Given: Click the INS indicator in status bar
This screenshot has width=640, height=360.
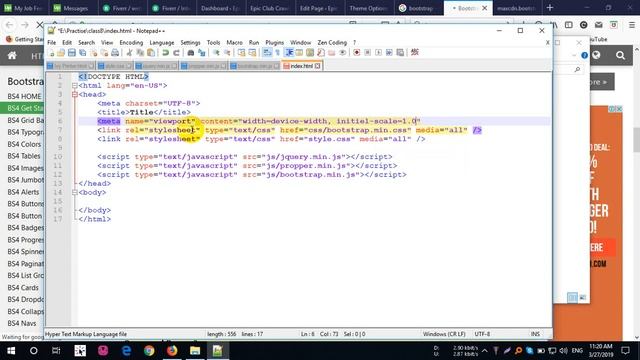Looking at the screenshot, I should (535, 334).
